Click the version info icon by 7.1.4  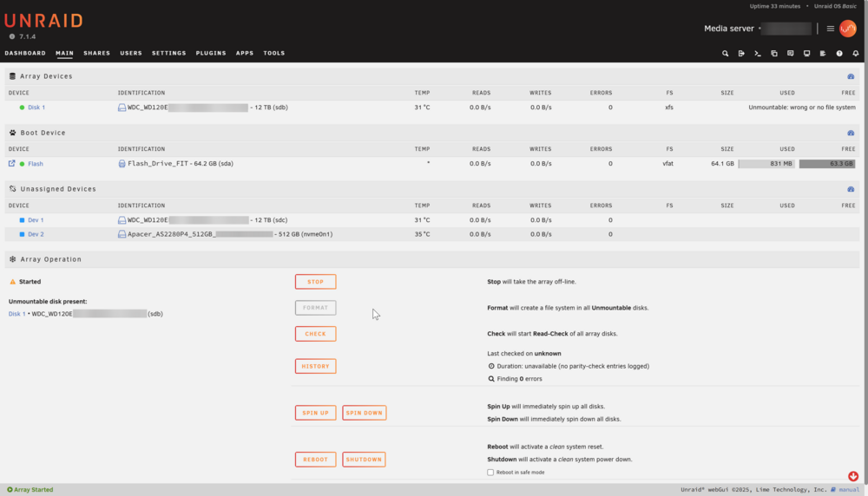tap(12, 36)
